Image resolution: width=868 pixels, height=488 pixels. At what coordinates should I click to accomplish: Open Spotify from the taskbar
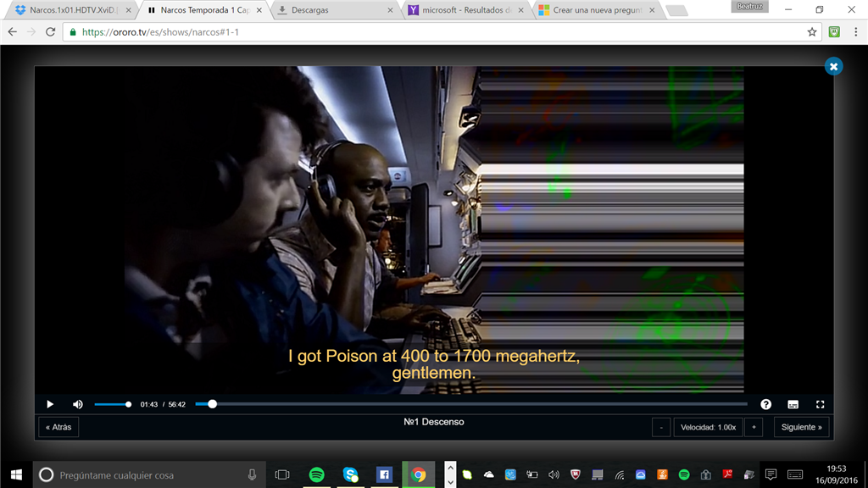pos(317,474)
